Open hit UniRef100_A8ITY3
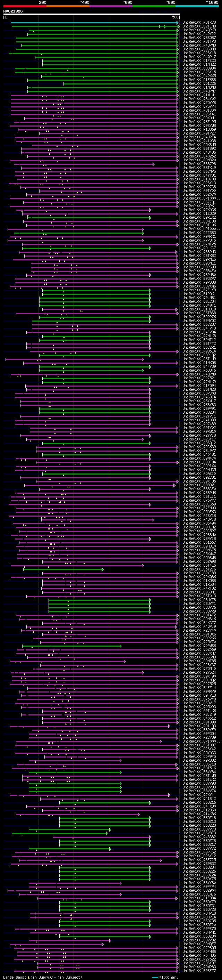The image size is (222, 980). coord(199,41)
